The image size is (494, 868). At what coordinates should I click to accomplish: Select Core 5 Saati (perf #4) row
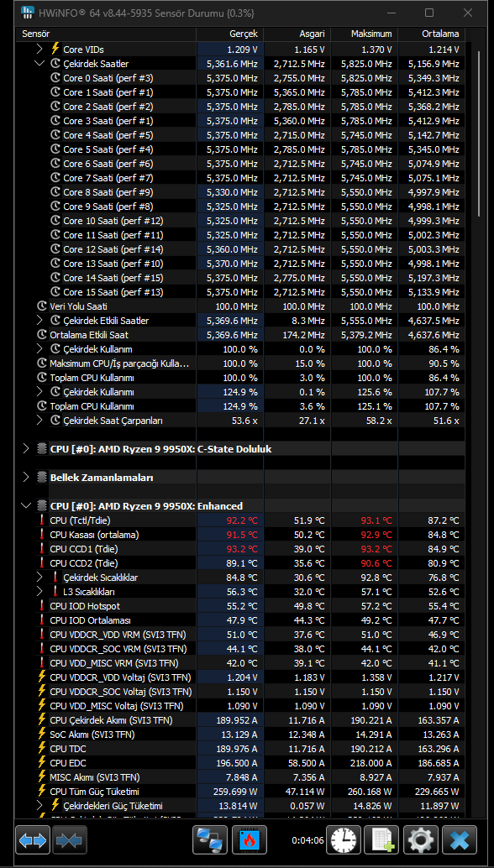pos(242,149)
